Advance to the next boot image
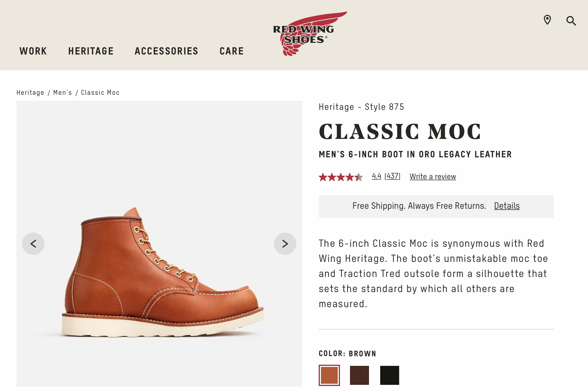The height and width of the screenshot is (391, 588). click(285, 244)
